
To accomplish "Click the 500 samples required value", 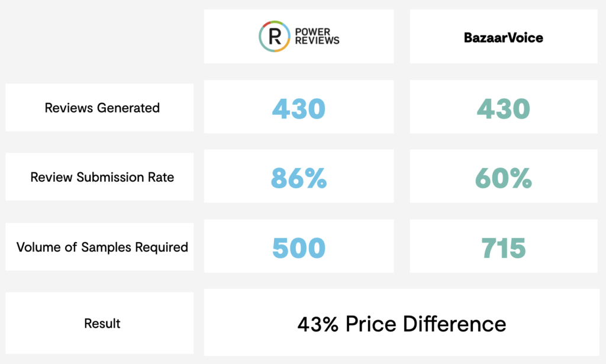I will click(299, 247).
